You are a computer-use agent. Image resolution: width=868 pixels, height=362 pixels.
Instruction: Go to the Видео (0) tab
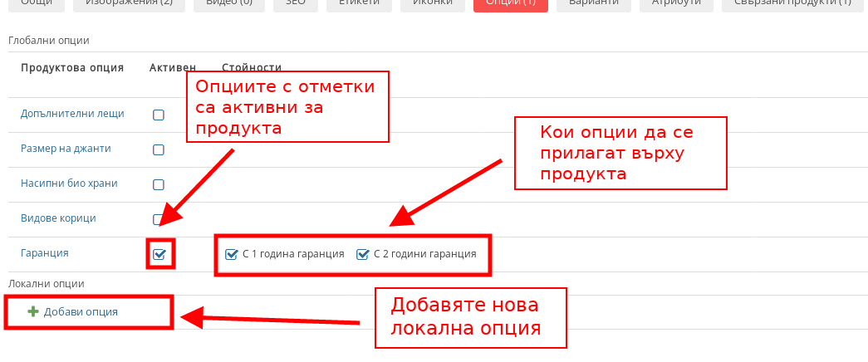point(229,3)
